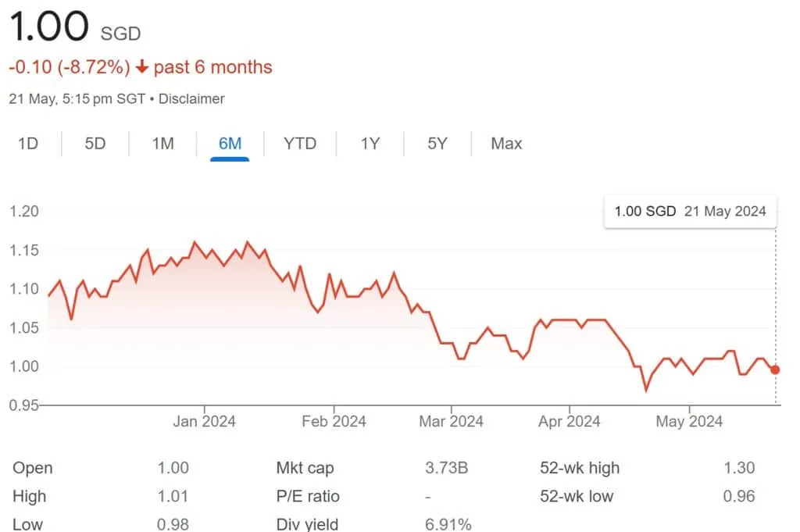Open the Max time range tab
Screen dimensions: 800x532
coord(505,144)
